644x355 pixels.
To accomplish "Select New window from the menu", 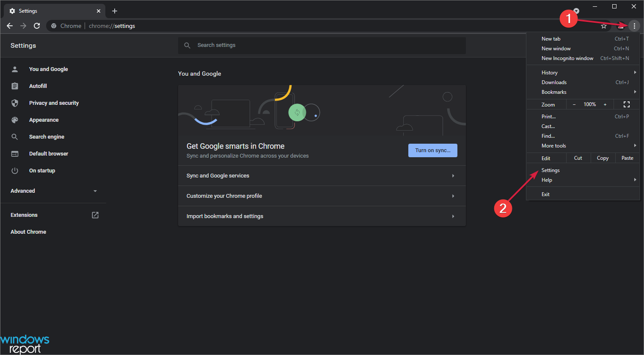I will 583,49.
